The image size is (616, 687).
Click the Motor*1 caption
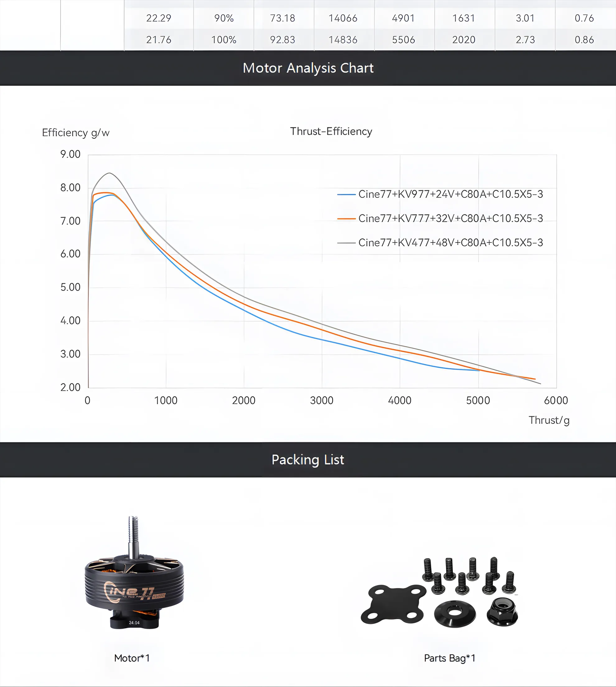(x=132, y=658)
